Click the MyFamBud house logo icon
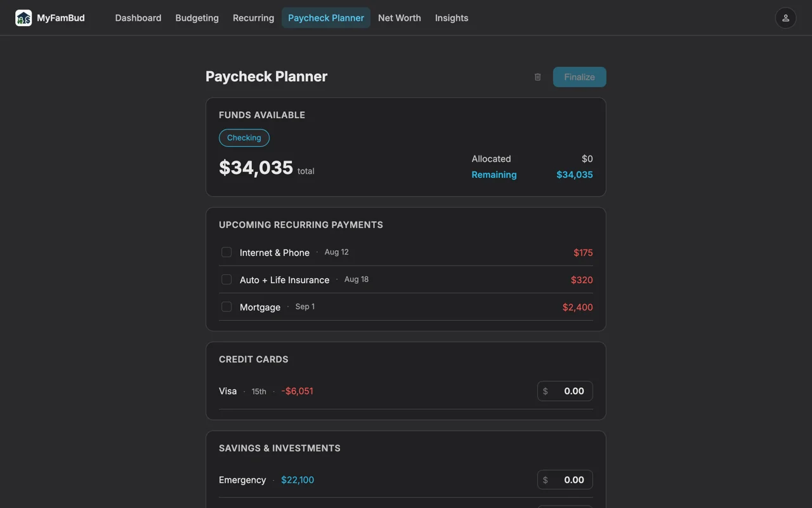Image resolution: width=812 pixels, height=508 pixels. click(23, 18)
